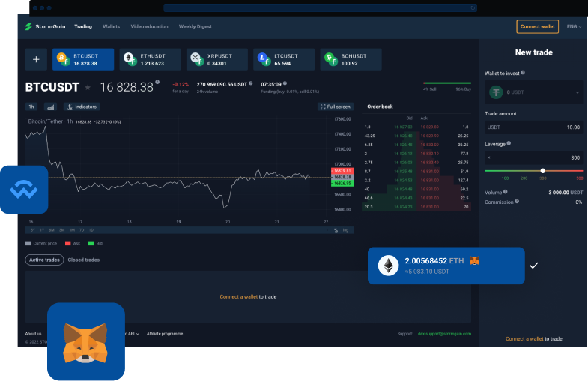Screen dimensions: 588x381
Task: Open the Wallets page
Action: pyautogui.click(x=112, y=27)
